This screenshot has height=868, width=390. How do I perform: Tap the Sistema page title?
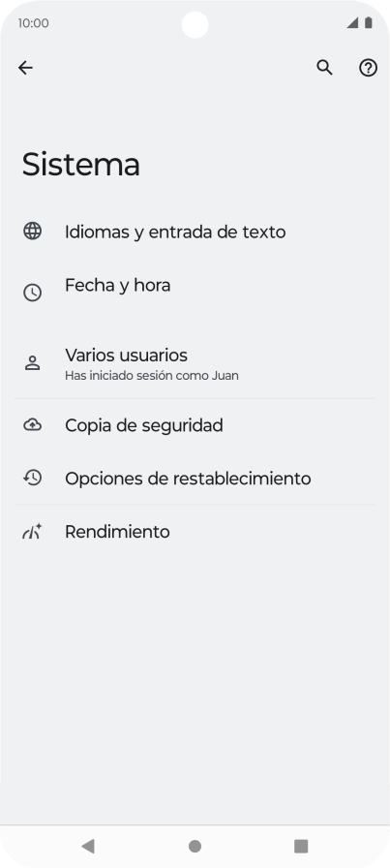(x=80, y=165)
